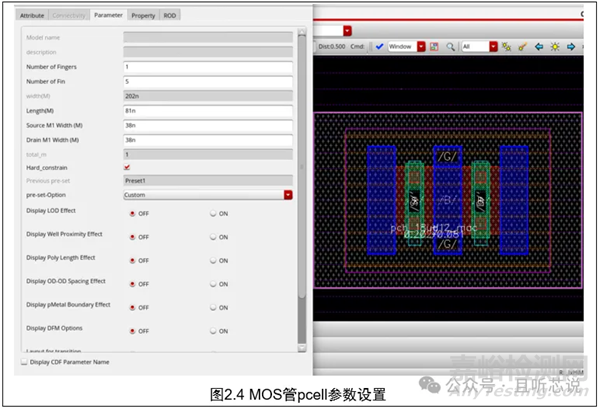The height and width of the screenshot is (409, 600).
Task: Open the Property tab
Action: click(143, 16)
